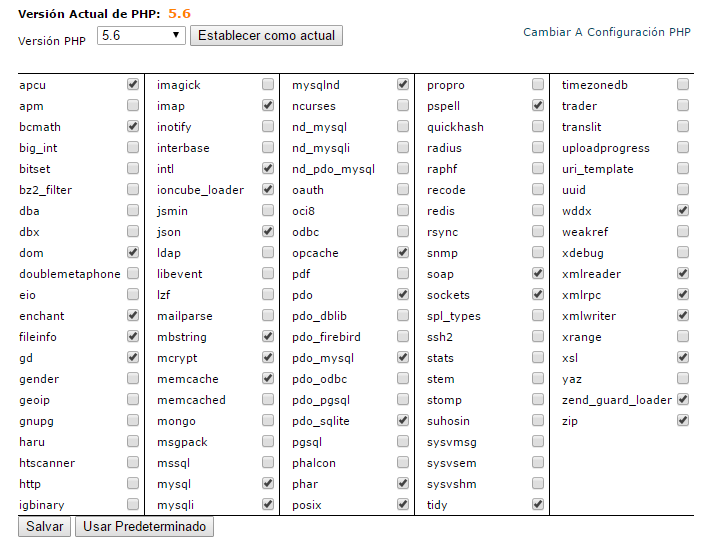The image size is (714, 542).
Task: Enable the imagick extension checkbox
Action: tap(268, 85)
